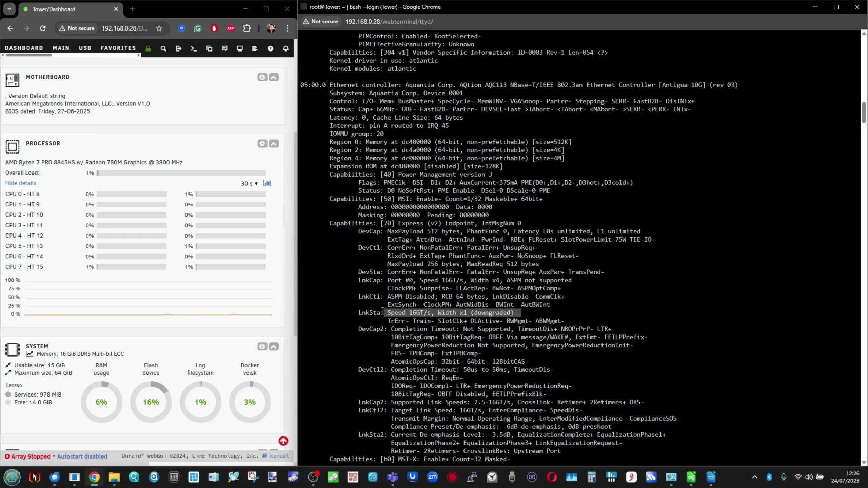The image size is (868, 488).
Task: Open the FAVORITES menu
Action: (x=118, y=48)
